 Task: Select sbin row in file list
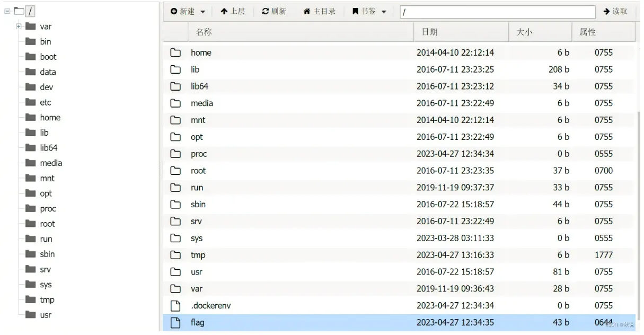coord(399,205)
